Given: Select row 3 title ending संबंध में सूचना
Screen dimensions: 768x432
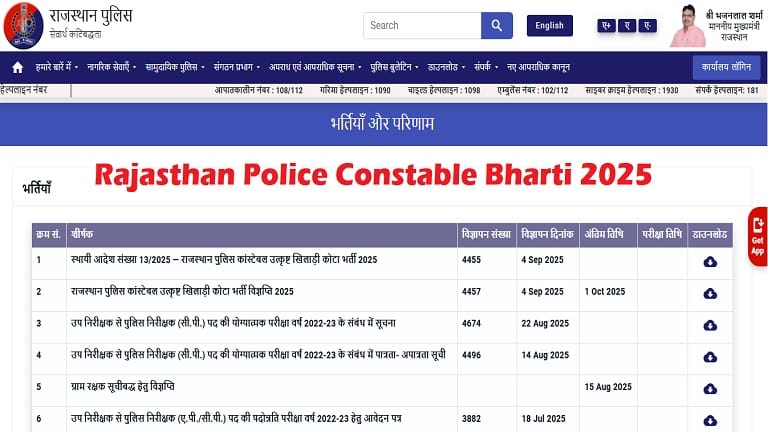Looking at the screenshot, I should tap(233, 323).
